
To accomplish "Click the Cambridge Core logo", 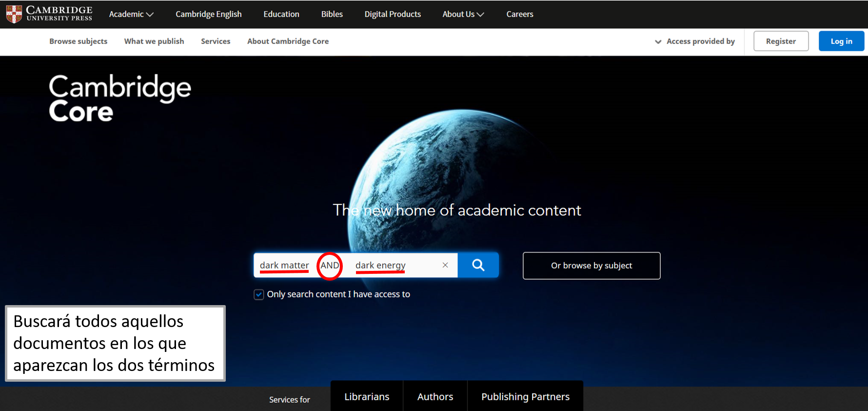I will pyautogui.click(x=119, y=98).
